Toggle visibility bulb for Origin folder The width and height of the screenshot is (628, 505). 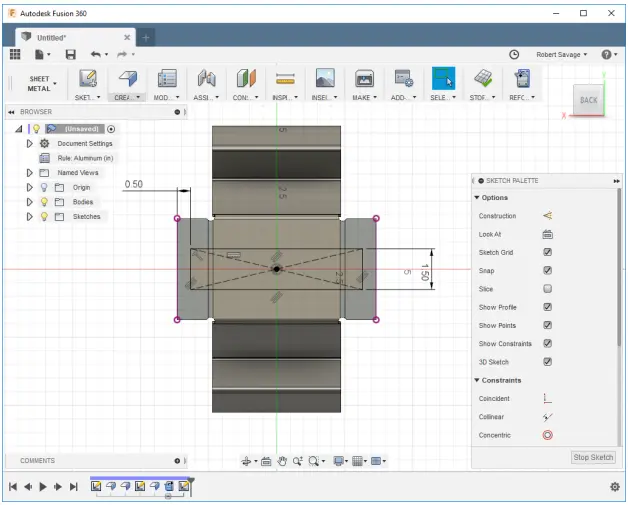44,187
